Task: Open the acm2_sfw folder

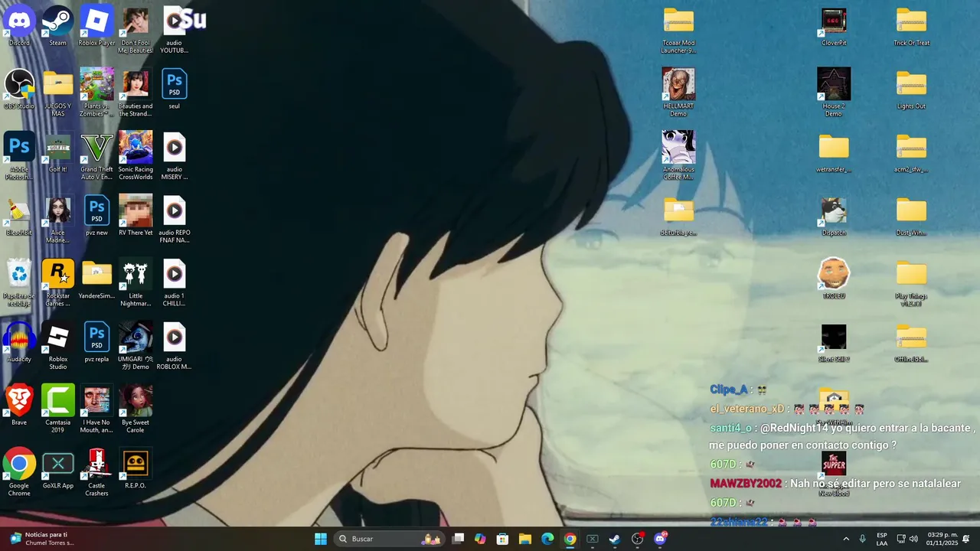Action: click(x=911, y=153)
